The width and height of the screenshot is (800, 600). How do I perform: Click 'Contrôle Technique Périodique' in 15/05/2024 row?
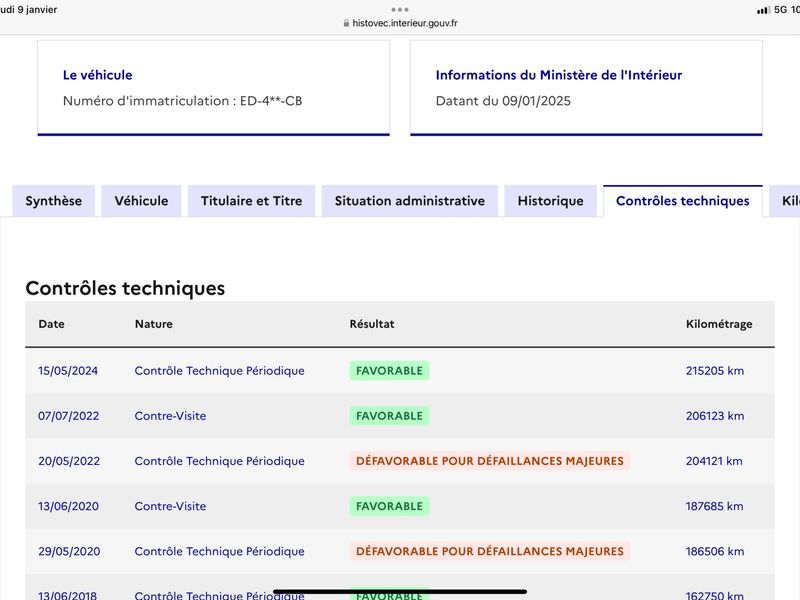click(x=219, y=371)
